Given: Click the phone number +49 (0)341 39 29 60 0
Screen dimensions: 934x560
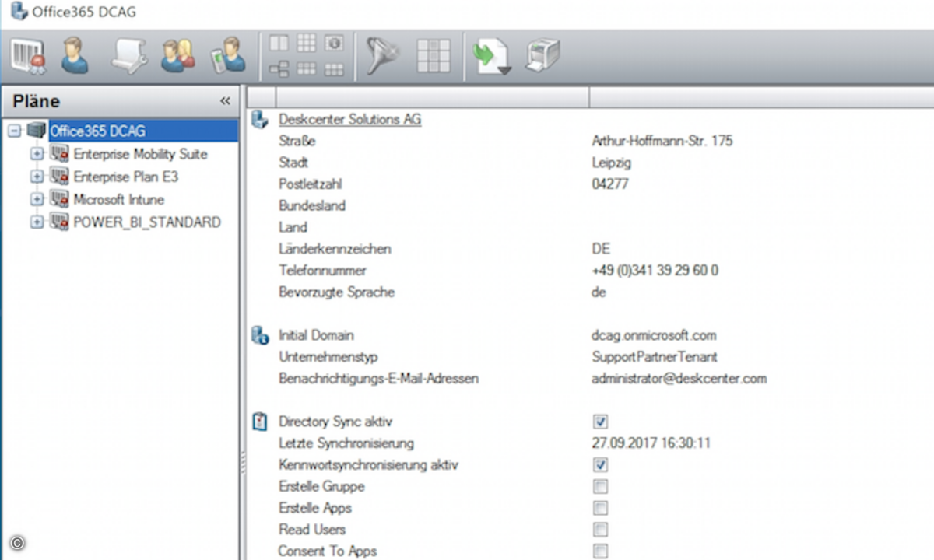Looking at the screenshot, I should 655,271.
